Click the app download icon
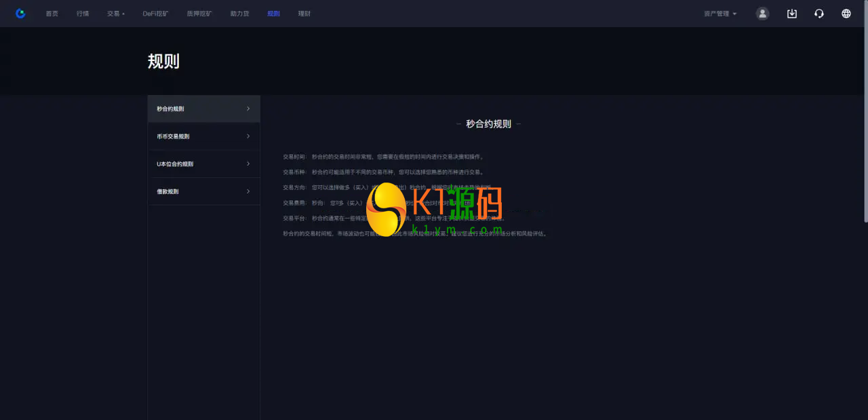Image resolution: width=868 pixels, height=420 pixels. point(791,14)
